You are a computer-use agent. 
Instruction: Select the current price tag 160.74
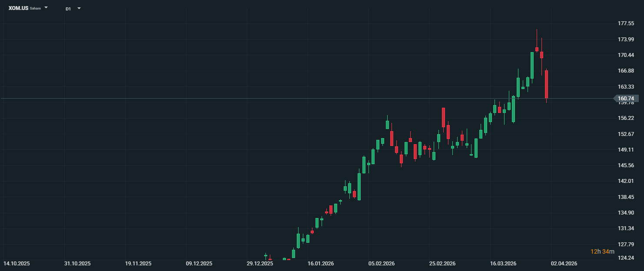click(x=627, y=99)
